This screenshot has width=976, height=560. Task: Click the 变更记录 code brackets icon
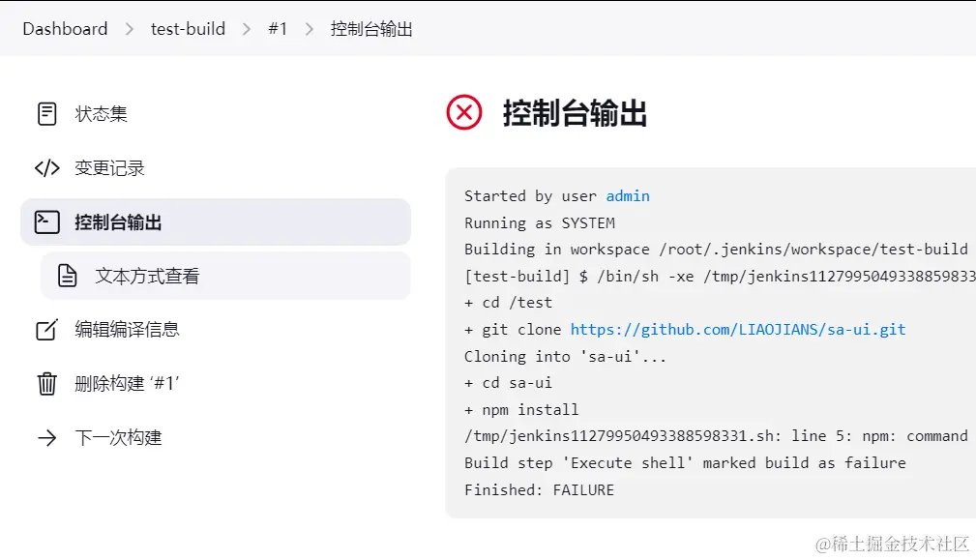coord(46,168)
